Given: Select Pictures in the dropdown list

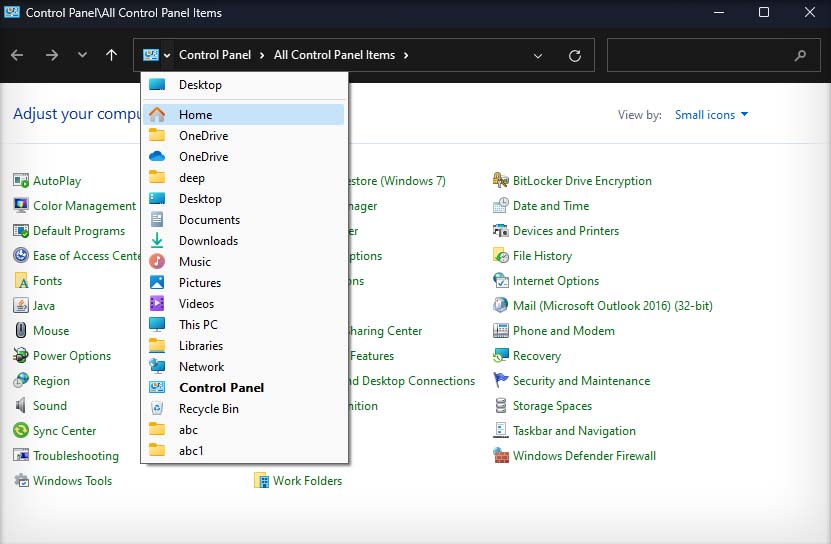Looking at the screenshot, I should tap(244, 283).
